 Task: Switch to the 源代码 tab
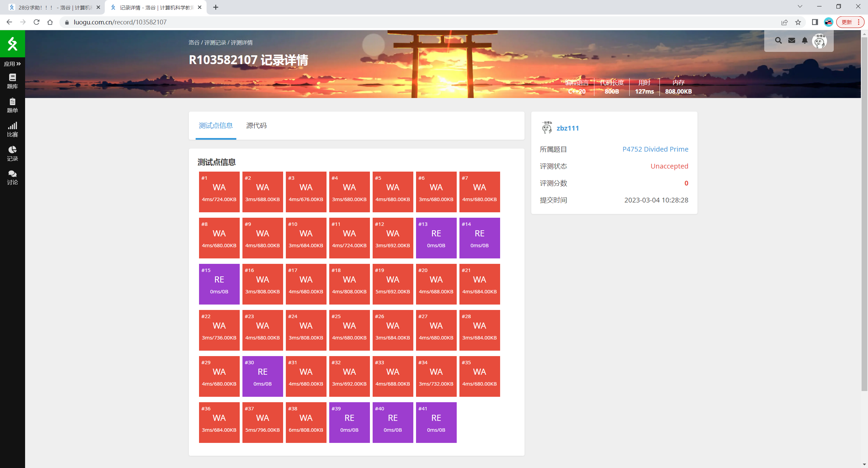coord(256,125)
